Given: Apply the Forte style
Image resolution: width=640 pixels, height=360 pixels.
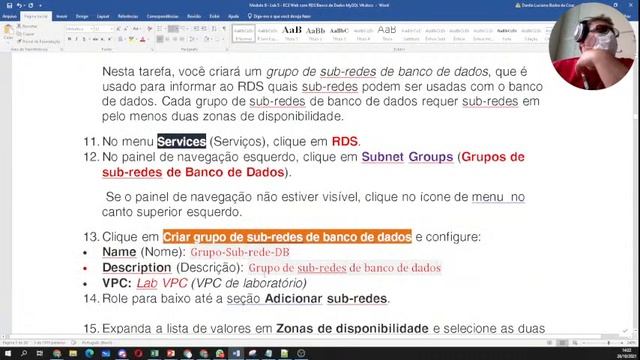Looking at the screenshot, I should pos(507,33).
